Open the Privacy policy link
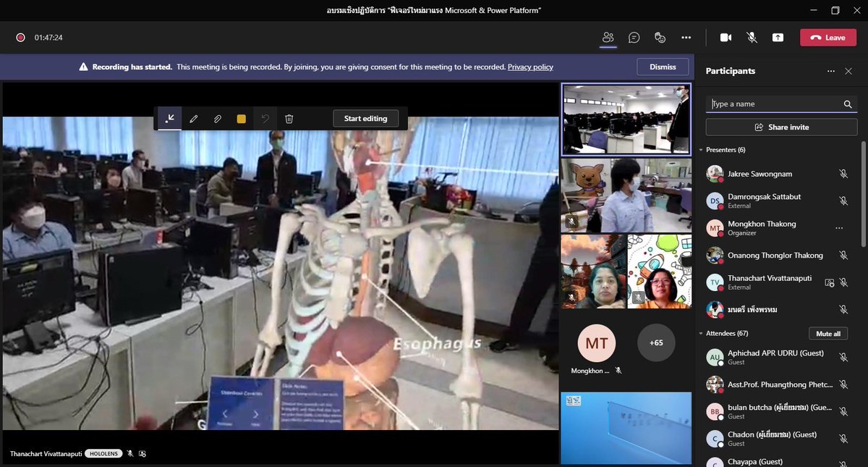The width and height of the screenshot is (868, 467). click(530, 67)
